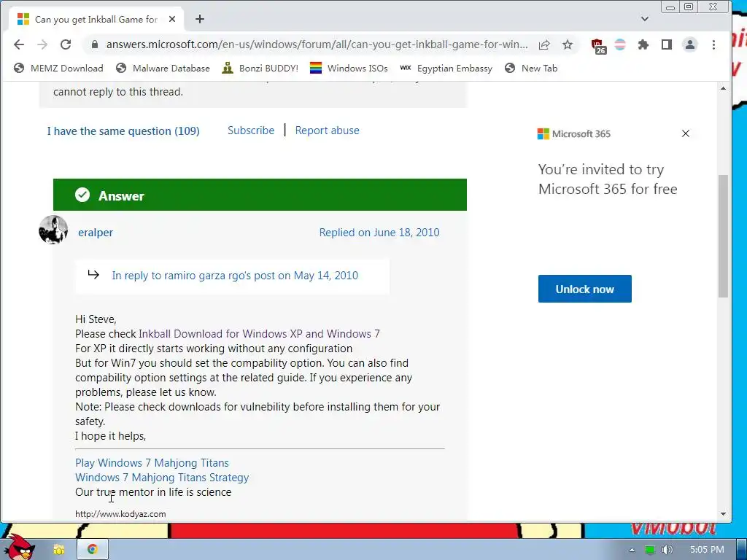Go back with the browser back arrow
This screenshot has width=747, height=560.
coord(18,44)
